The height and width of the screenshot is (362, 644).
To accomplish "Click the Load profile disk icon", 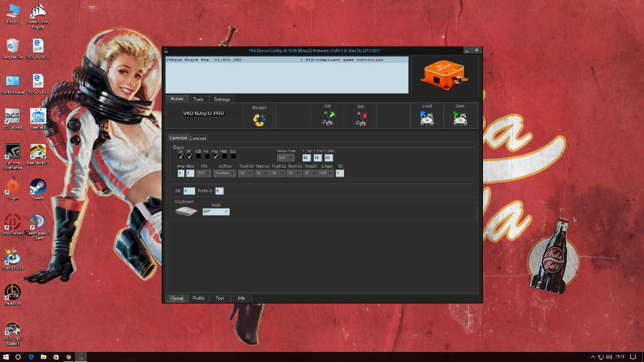I will (x=427, y=118).
